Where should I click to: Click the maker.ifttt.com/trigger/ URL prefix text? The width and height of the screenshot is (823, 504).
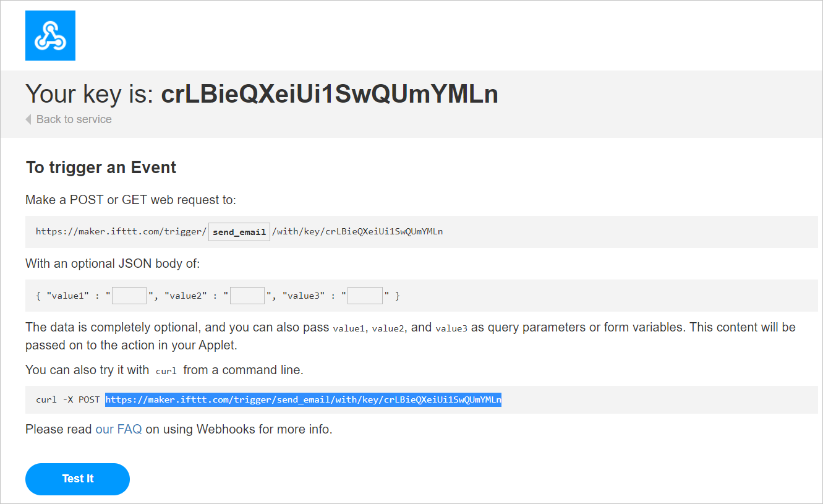coord(121,232)
